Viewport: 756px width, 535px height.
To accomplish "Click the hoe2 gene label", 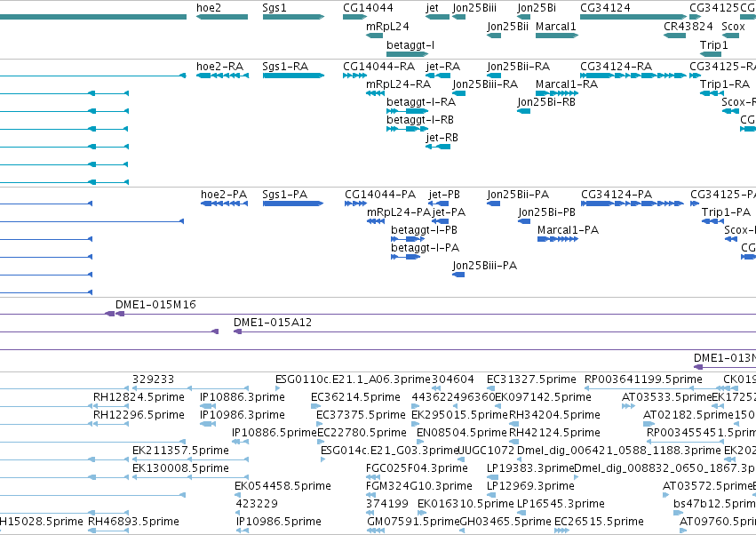I will [209, 8].
